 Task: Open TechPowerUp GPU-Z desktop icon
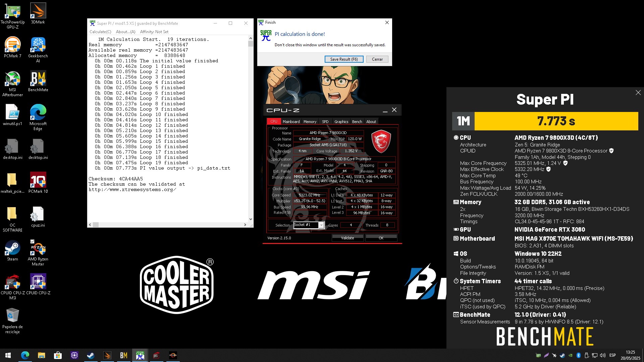click(12, 15)
